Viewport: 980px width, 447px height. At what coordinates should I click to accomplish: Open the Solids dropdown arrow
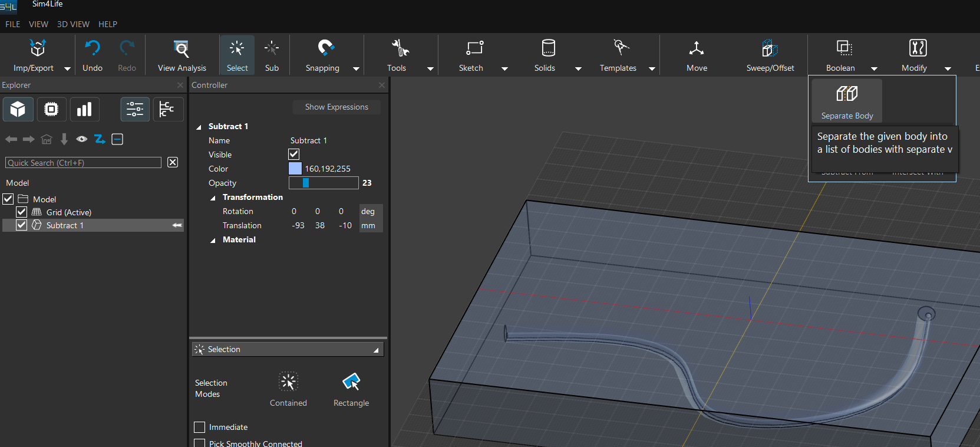pyautogui.click(x=578, y=68)
